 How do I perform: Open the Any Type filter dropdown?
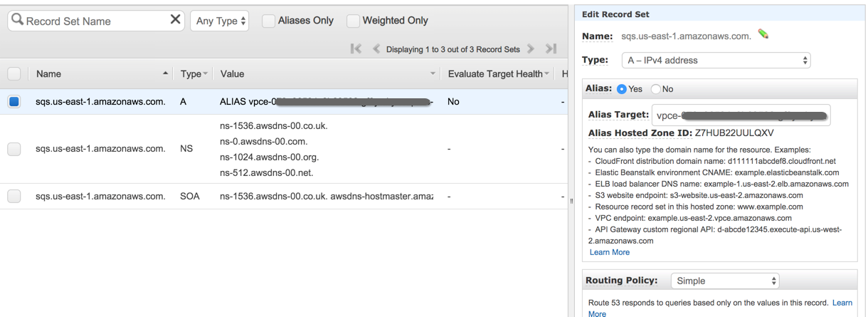[219, 21]
